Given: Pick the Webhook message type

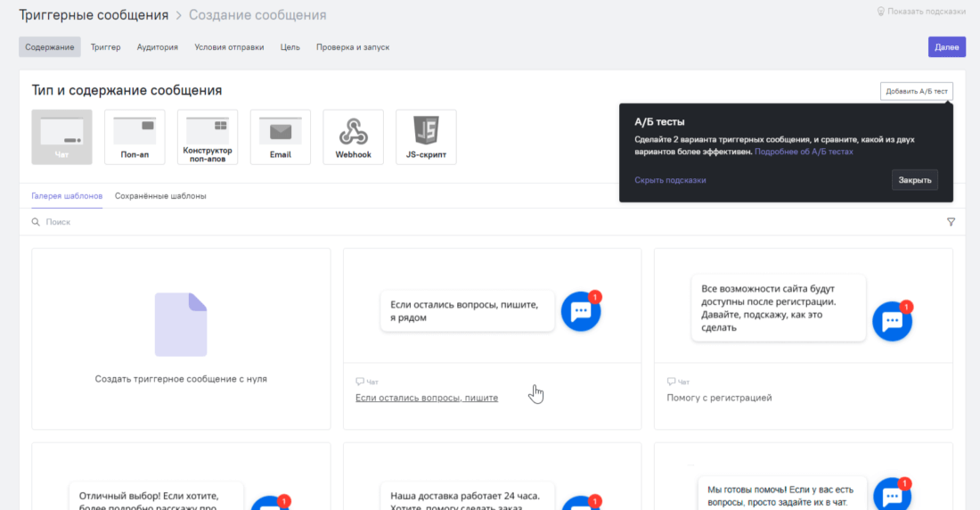Looking at the screenshot, I should coord(353,137).
